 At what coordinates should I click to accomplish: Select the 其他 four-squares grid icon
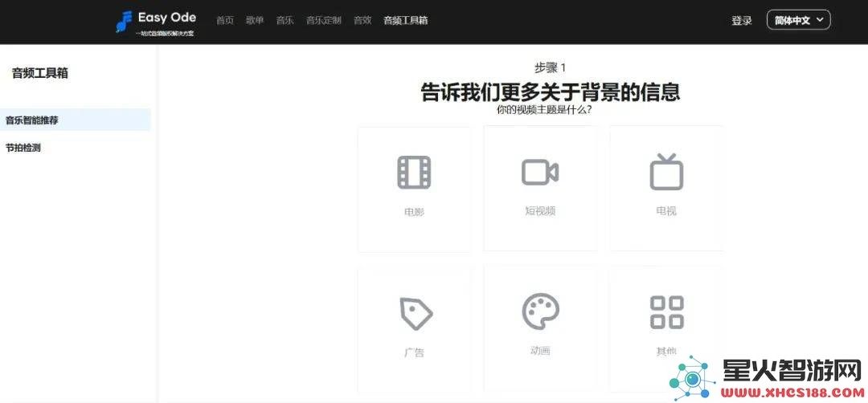[666, 312]
